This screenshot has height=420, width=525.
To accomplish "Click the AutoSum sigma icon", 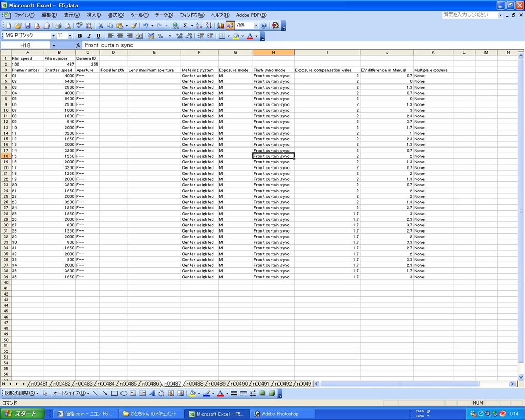I will tap(185, 26).
